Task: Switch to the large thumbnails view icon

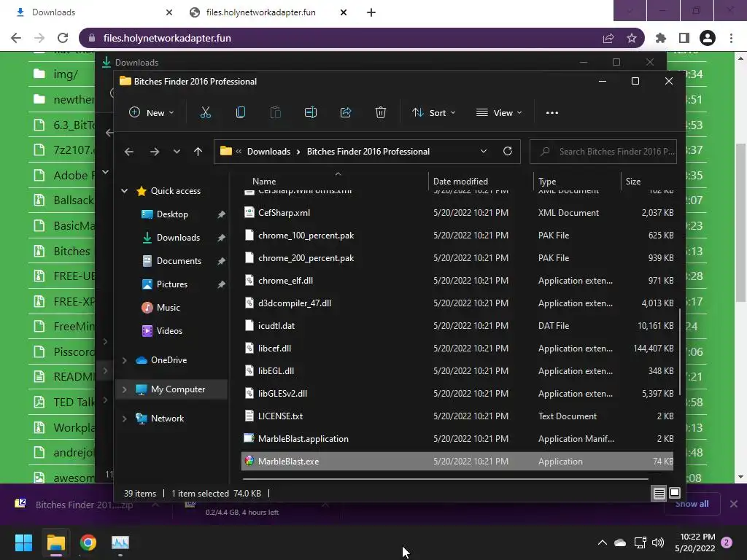Action: (675, 494)
